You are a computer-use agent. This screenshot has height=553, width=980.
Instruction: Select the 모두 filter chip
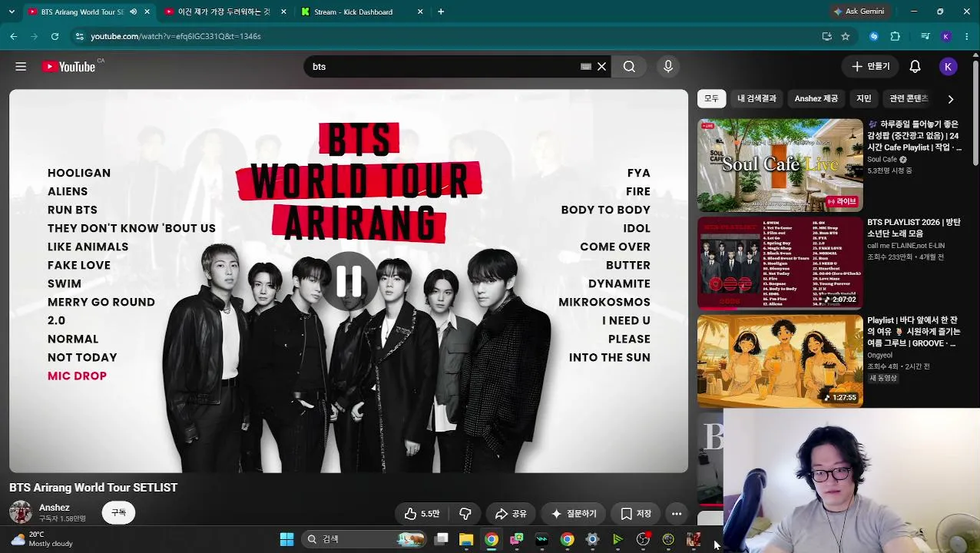tap(711, 98)
